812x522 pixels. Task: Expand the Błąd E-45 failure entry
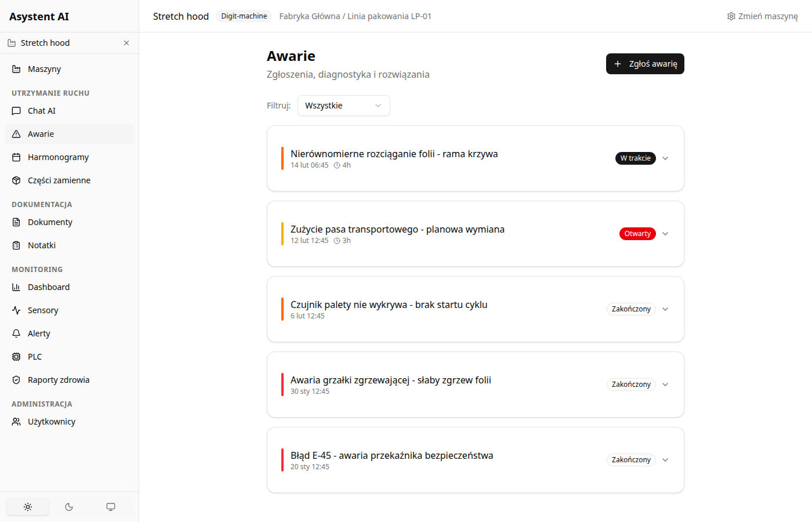(x=665, y=460)
